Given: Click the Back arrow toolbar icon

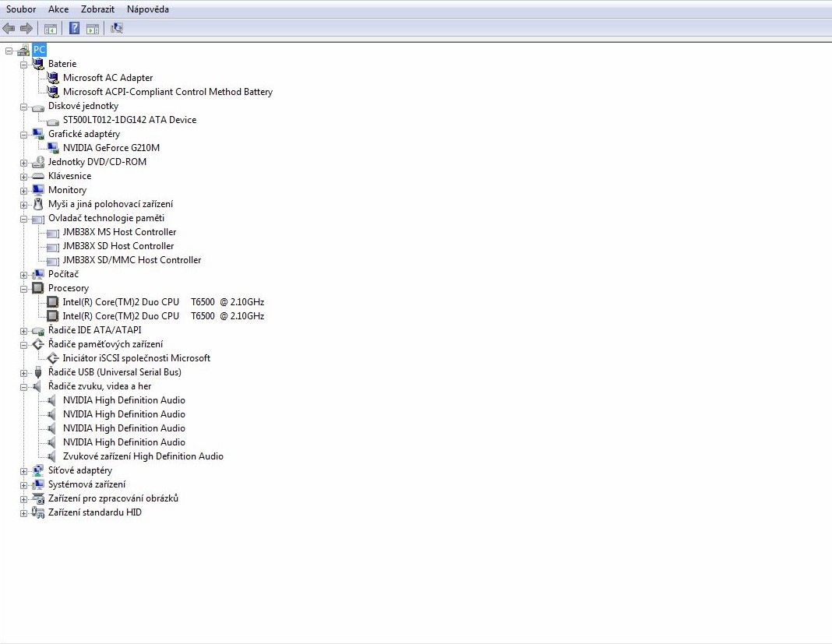Looking at the screenshot, I should click(9, 28).
